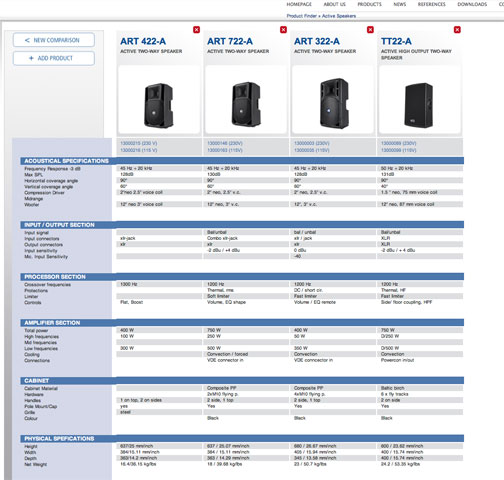Click the ART 722-A product title
The width and height of the screenshot is (504, 480).
(230, 41)
